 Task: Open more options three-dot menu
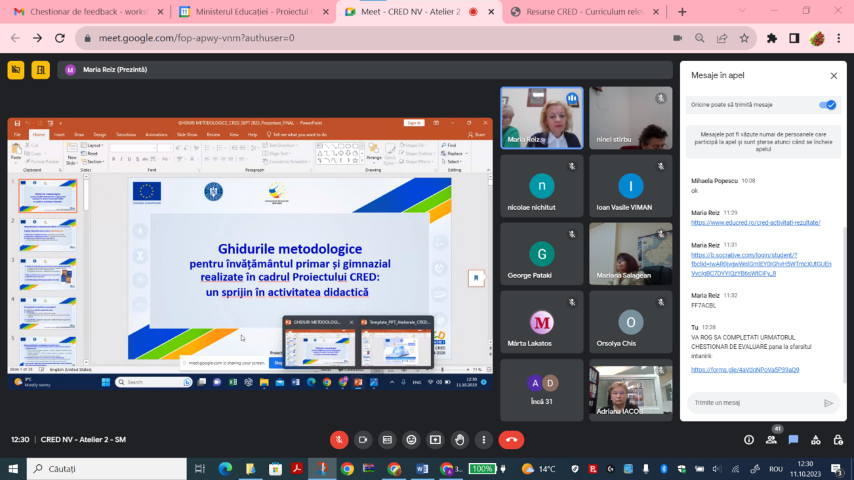483,440
